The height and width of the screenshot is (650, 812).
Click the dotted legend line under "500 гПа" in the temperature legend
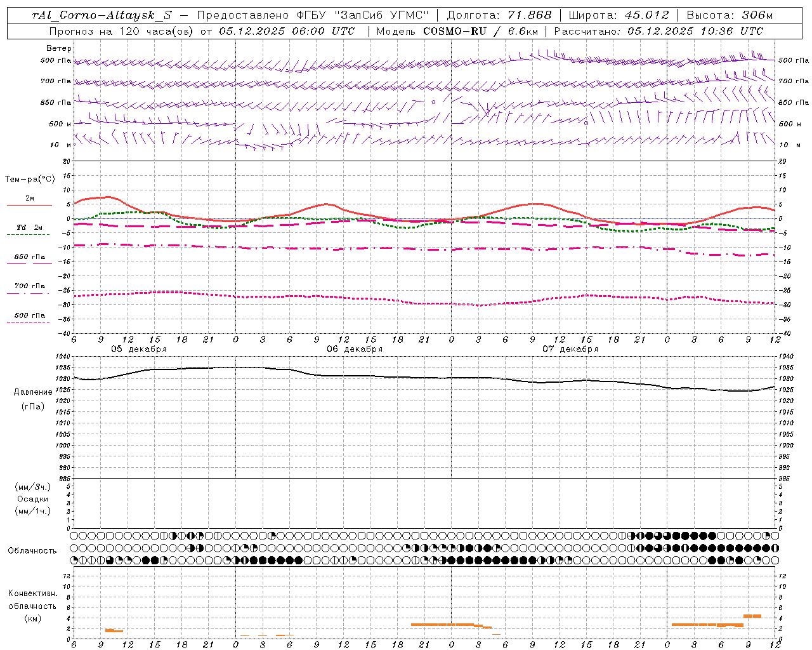pyautogui.click(x=28, y=322)
